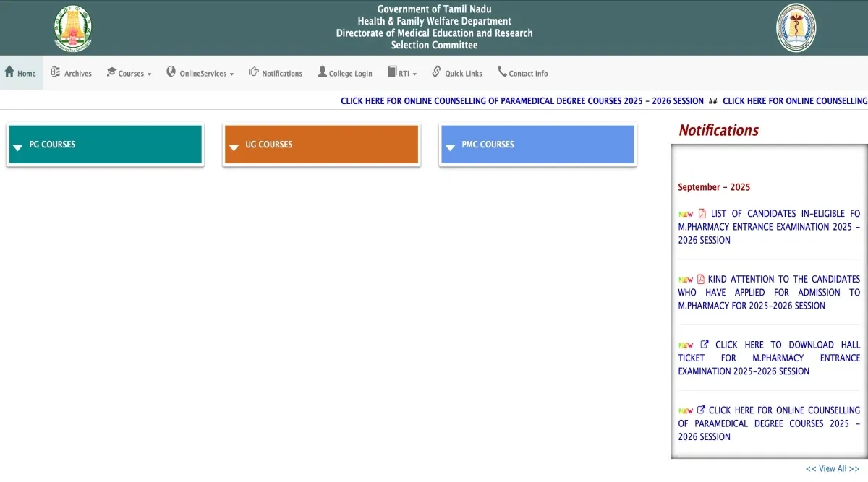Click the Government of Tamil Nadu title
868x482 pixels.
(434, 9)
